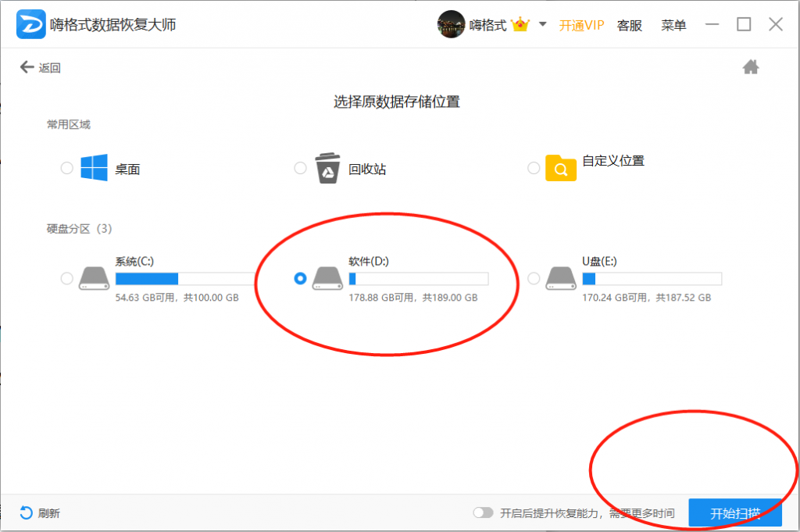Open the account dropdown arrow
The image size is (800, 532).
[x=543, y=24]
